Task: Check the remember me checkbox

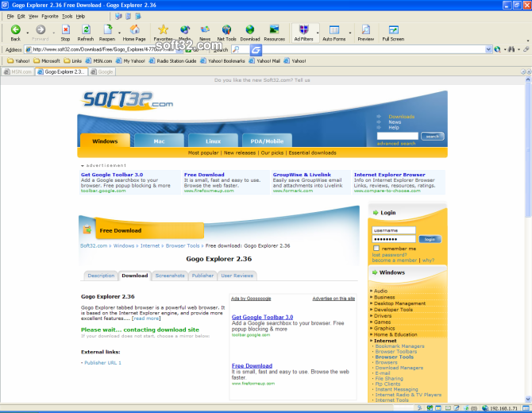Action: tap(376, 249)
